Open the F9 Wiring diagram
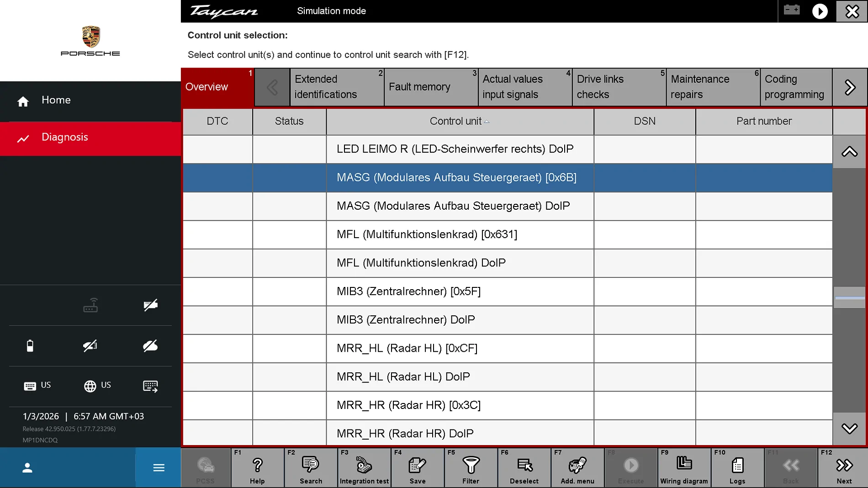 (x=684, y=467)
